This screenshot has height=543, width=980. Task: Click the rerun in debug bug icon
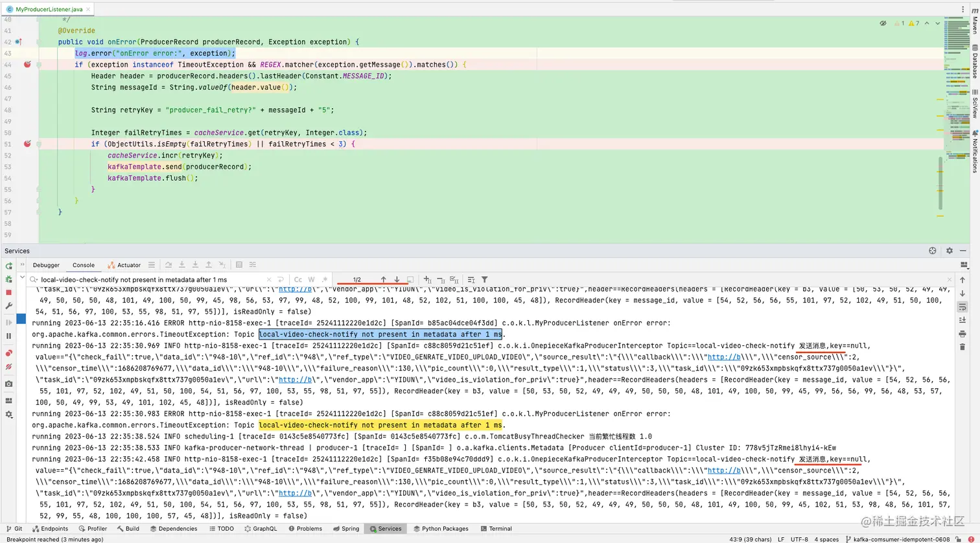pyautogui.click(x=8, y=279)
